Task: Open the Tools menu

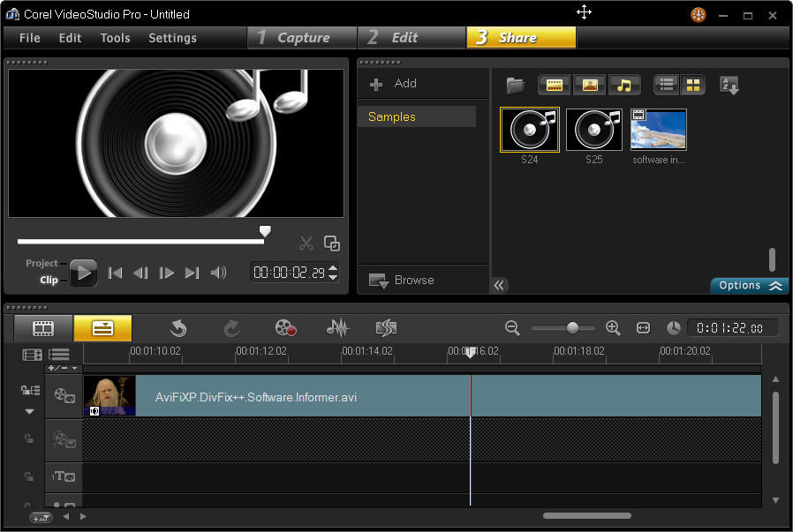Action: [x=116, y=38]
